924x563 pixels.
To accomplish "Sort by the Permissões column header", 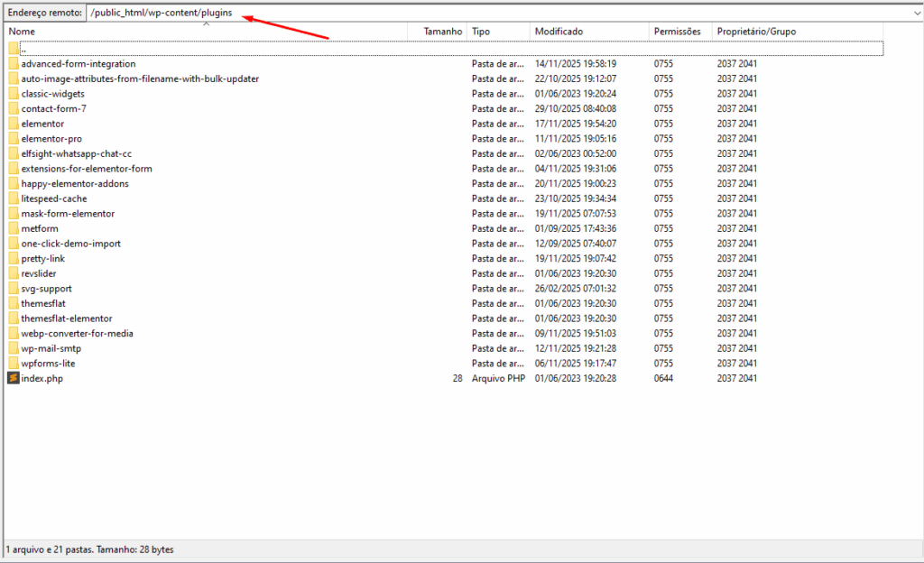I will pyautogui.click(x=677, y=31).
